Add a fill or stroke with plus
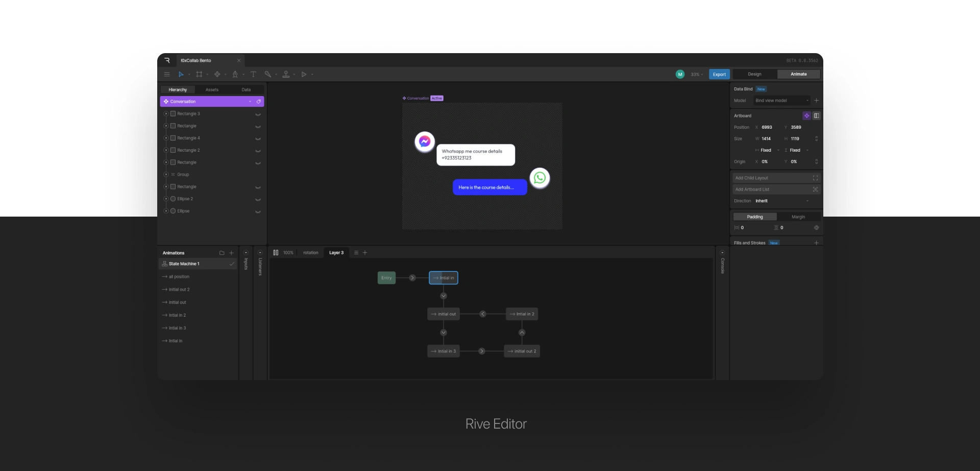 click(817, 243)
